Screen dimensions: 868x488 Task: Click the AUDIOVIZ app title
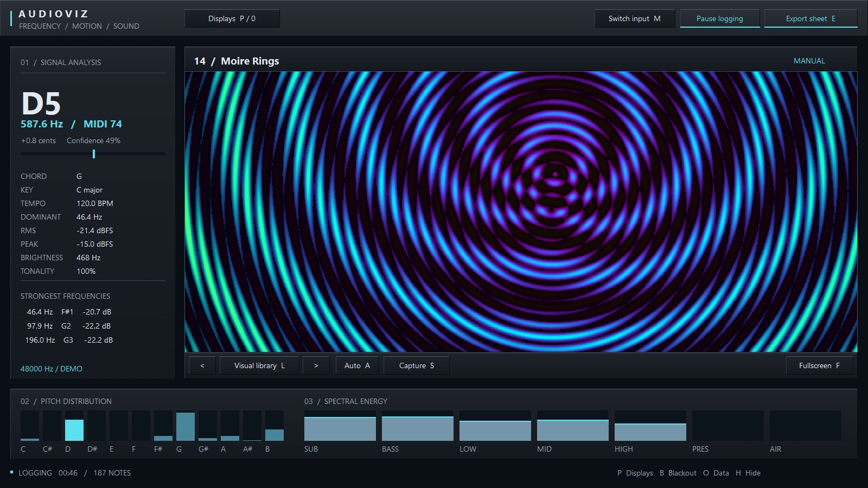(54, 14)
